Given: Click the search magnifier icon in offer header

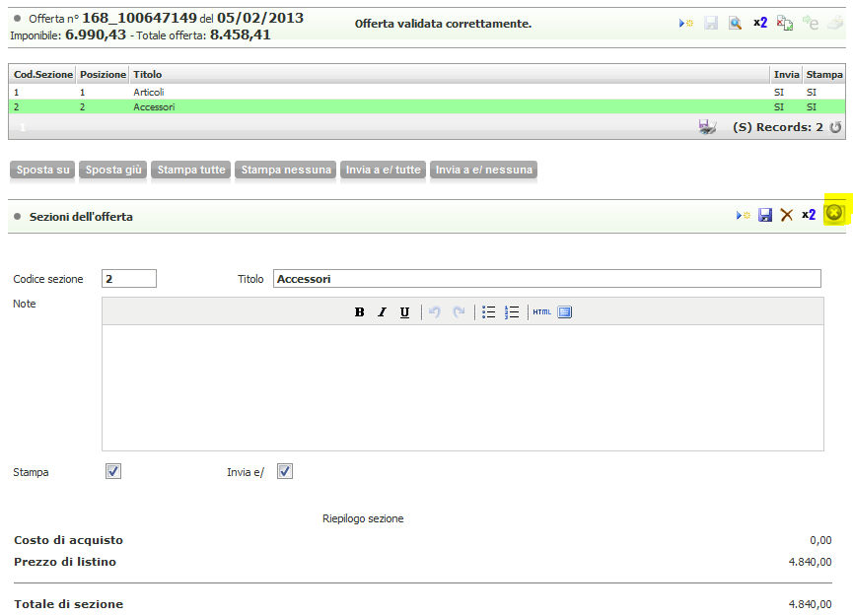Looking at the screenshot, I should click(735, 23).
